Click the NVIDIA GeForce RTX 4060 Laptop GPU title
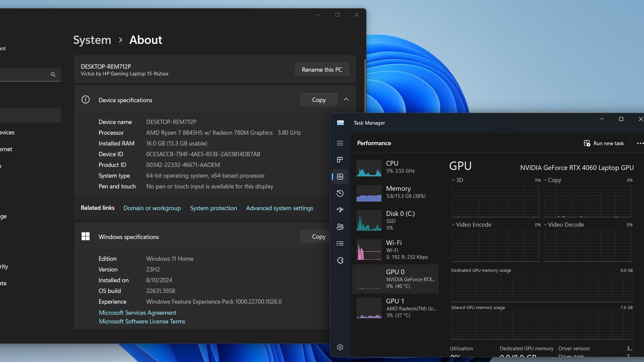This screenshot has width=644, height=362. 577,168
